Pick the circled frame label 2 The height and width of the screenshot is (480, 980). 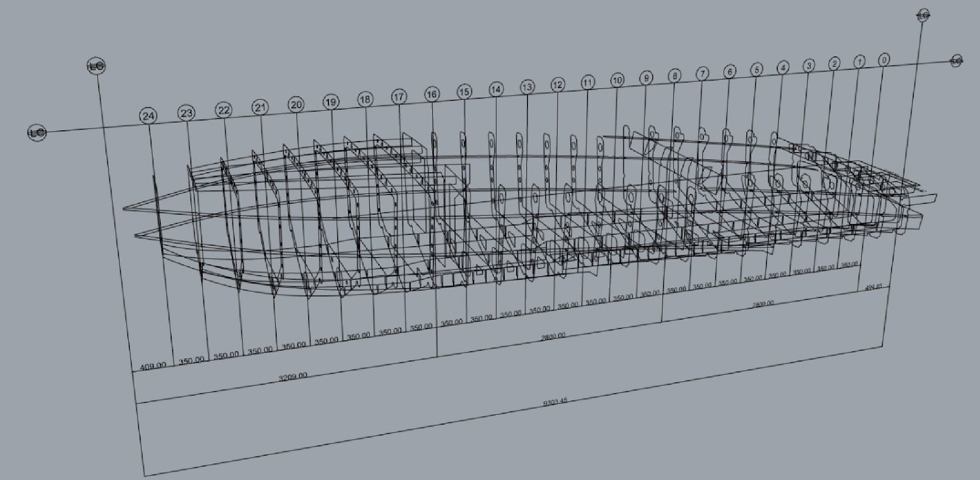(x=834, y=64)
